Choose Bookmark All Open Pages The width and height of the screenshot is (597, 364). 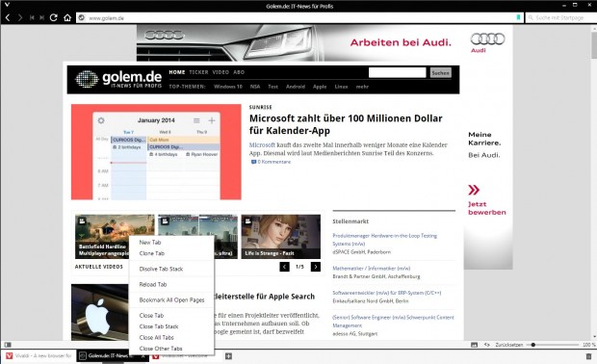[x=171, y=300]
